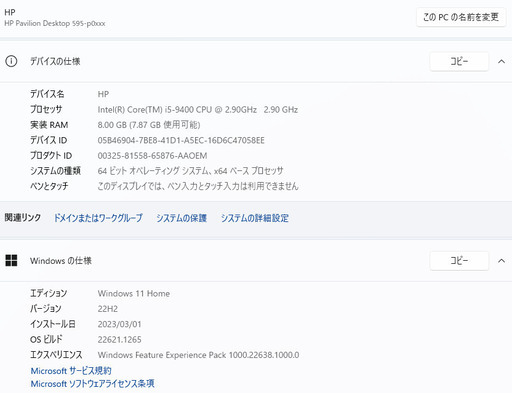Screen dimensions: 512x393
Task: Click the インストール日 label
Action: pyautogui.click(x=53, y=324)
